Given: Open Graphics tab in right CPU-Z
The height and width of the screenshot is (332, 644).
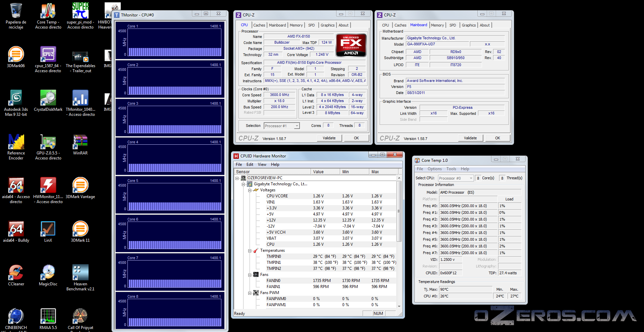Looking at the screenshot, I should (x=469, y=25).
